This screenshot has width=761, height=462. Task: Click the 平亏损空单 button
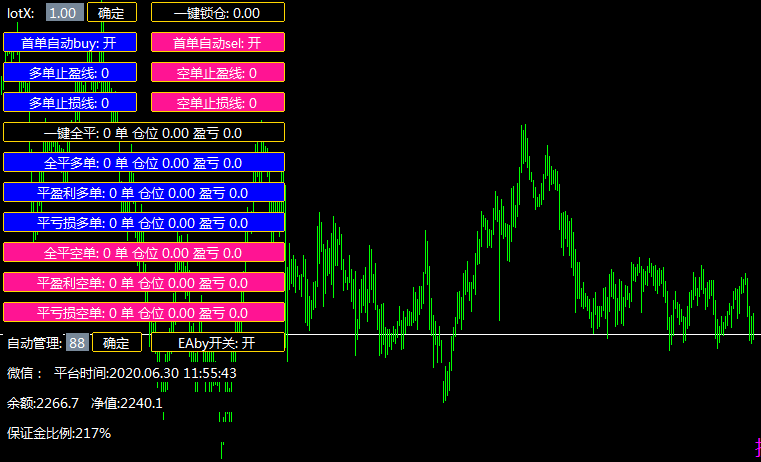144,312
